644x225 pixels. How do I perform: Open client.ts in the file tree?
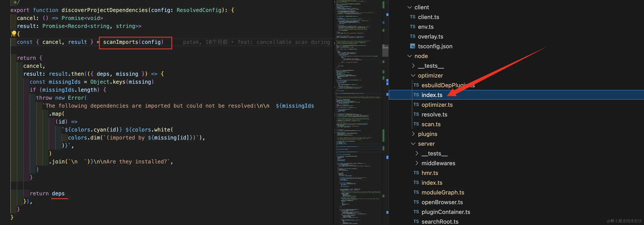[x=428, y=17]
